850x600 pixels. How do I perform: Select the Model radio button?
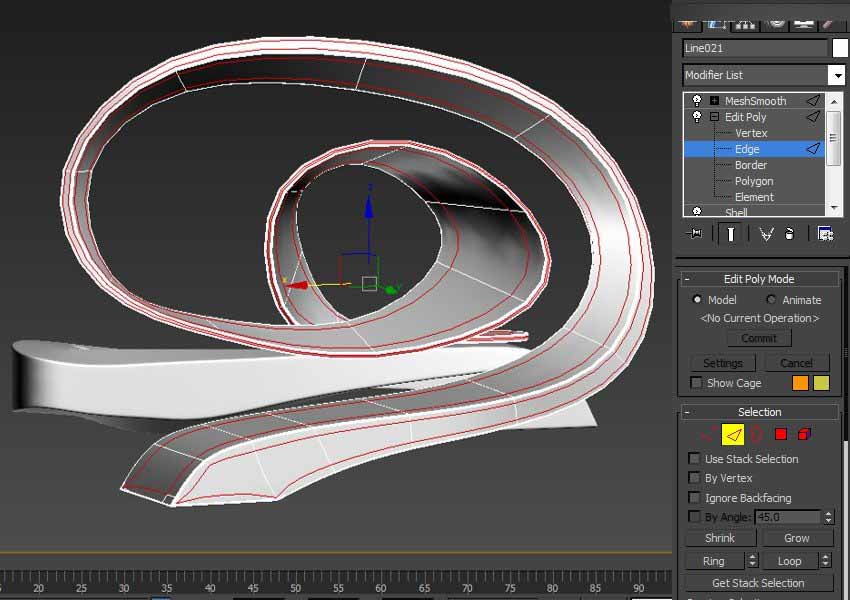pos(697,299)
